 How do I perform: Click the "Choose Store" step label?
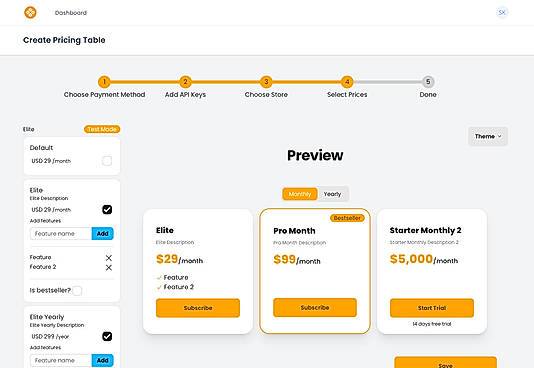tap(266, 95)
